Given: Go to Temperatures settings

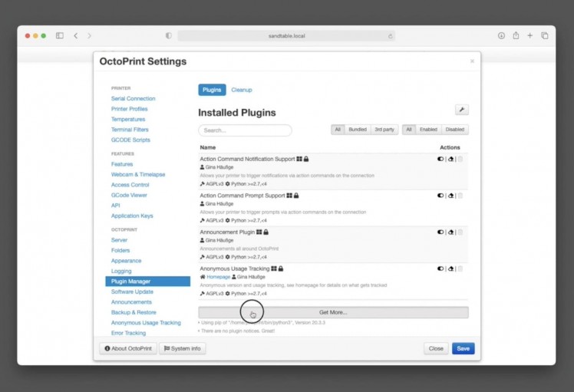Looking at the screenshot, I should [x=128, y=120].
